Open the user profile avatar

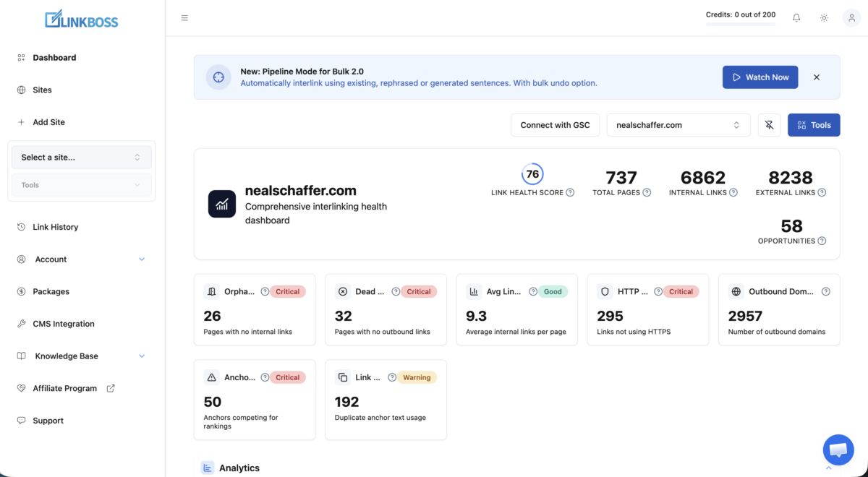851,18
